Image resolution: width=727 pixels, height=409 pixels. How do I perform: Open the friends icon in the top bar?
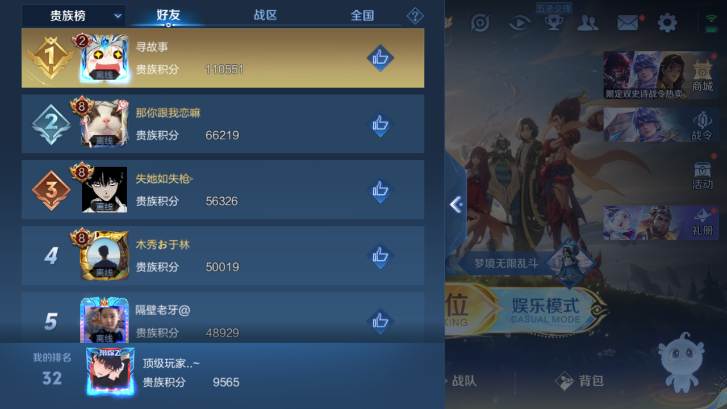pos(587,23)
